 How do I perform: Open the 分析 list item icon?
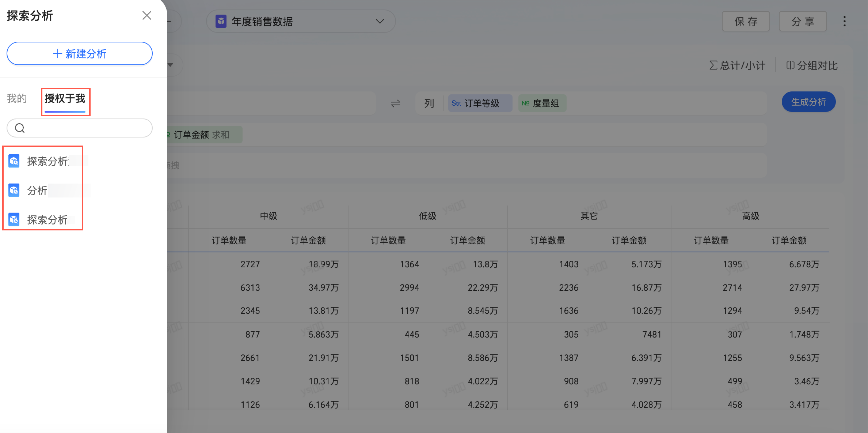click(x=14, y=190)
